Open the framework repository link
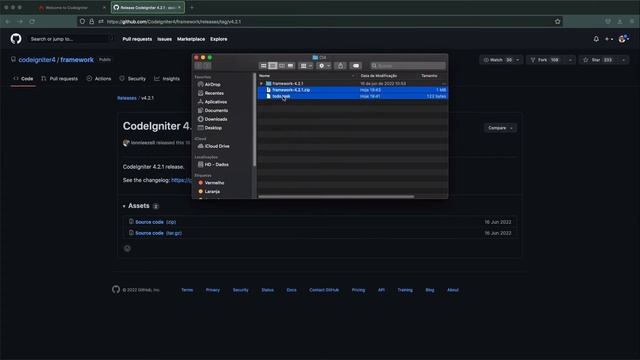Screen dimensions: 640x360 pos(77,60)
